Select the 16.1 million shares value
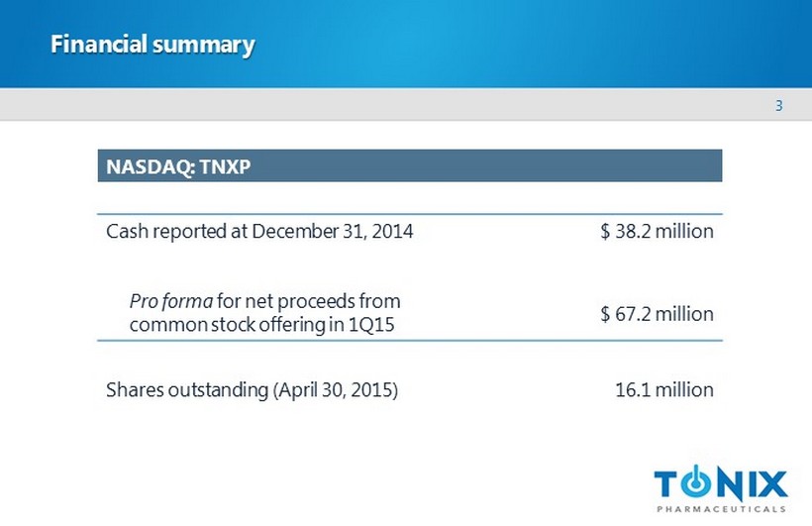Image resolution: width=812 pixels, height=526 pixels. [x=663, y=389]
